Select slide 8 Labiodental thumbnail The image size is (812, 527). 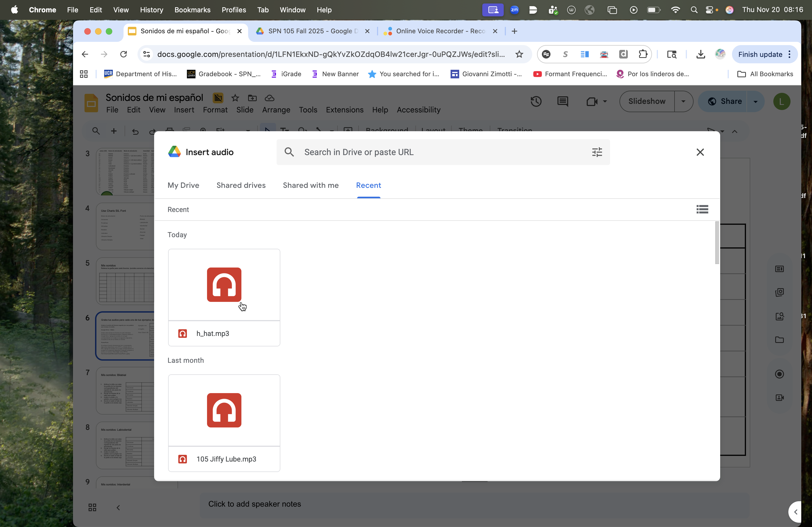(x=125, y=445)
